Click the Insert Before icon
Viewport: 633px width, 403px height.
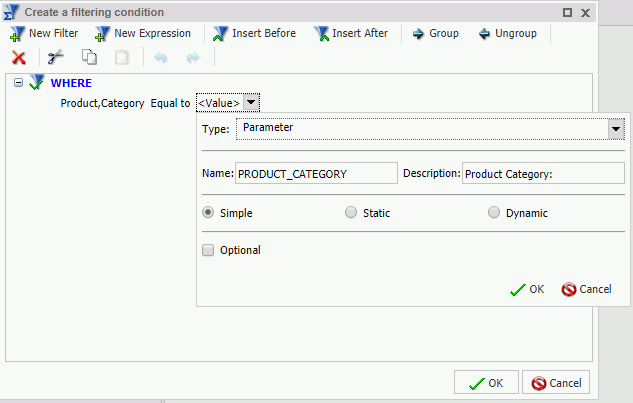[x=221, y=34]
